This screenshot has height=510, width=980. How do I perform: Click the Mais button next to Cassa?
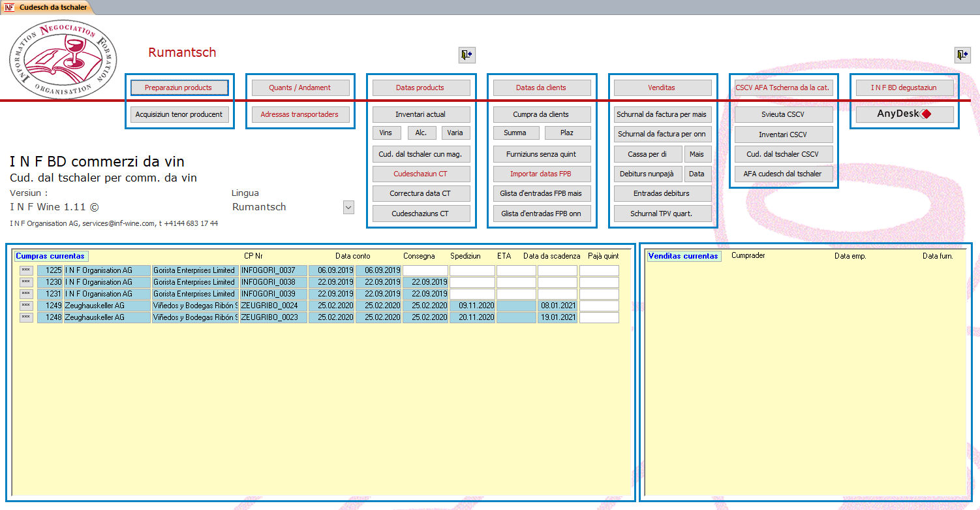coord(698,154)
